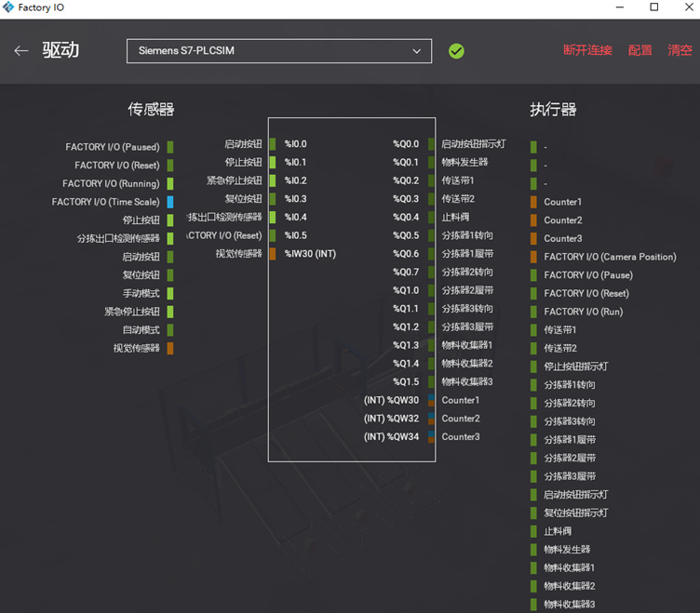This screenshot has width=700, height=613.
Task: Click 紧急停止按钮 mapped to %I0.2
Action: pos(234,180)
